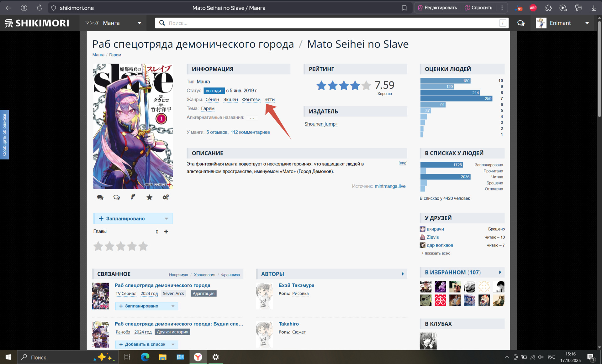
Task: Open the gears edit icon under cover
Action: (166, 197)
